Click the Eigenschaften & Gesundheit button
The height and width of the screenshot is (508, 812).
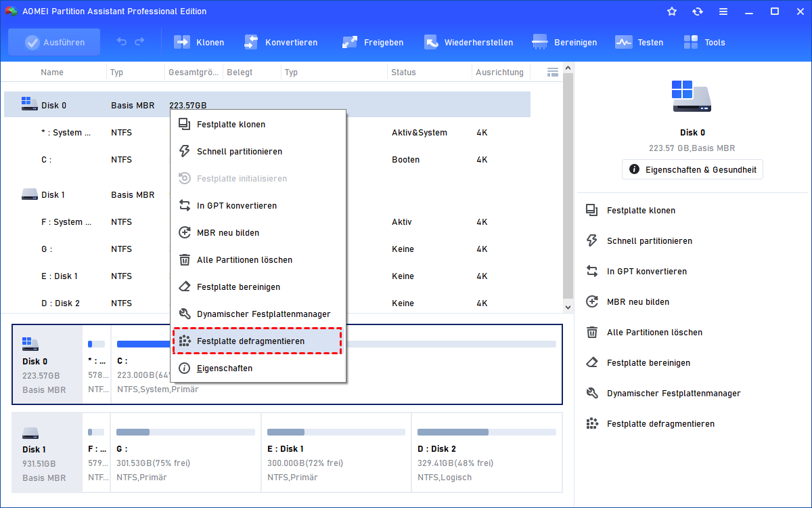click(692, 169)
